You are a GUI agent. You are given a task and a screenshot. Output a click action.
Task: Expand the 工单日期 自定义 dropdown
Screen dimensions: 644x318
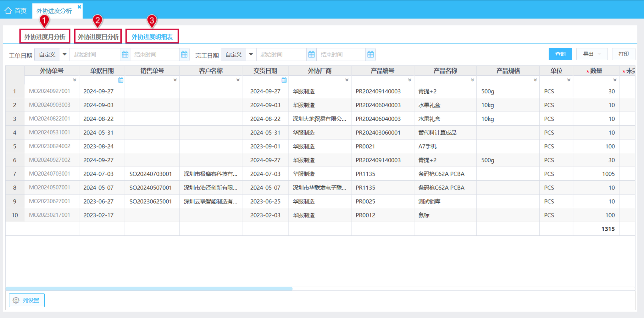coord(64,54)
